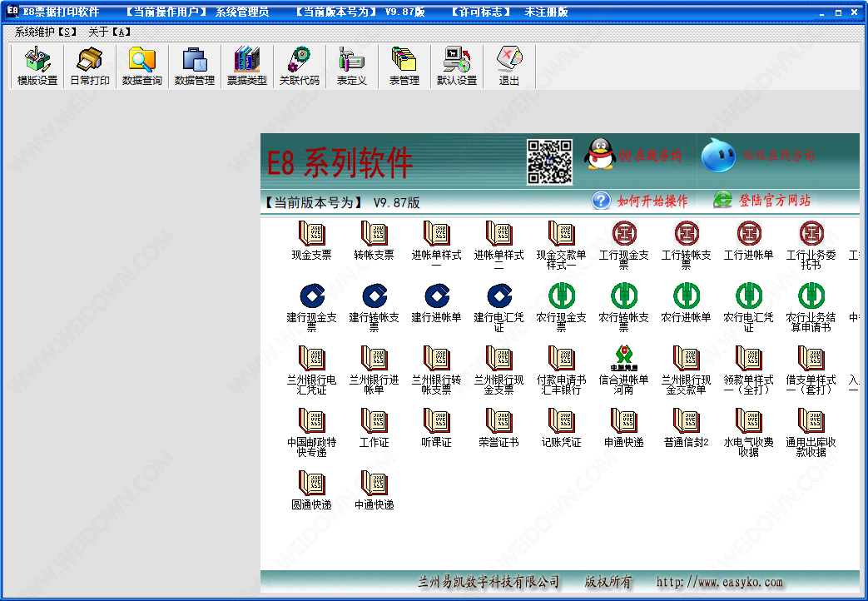Open the 如何开始操作 help link
Screen dimensions: 868x601
tap(640, 201)
